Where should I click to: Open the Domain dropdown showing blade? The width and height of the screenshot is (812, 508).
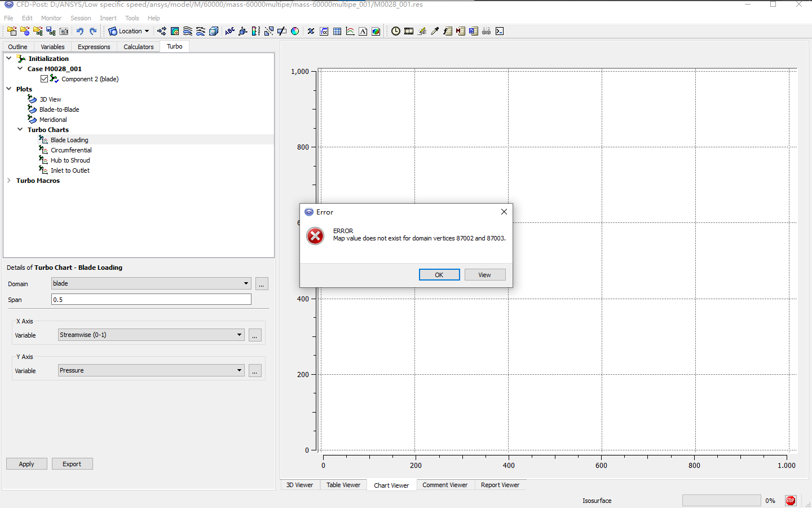coord(151,283)
